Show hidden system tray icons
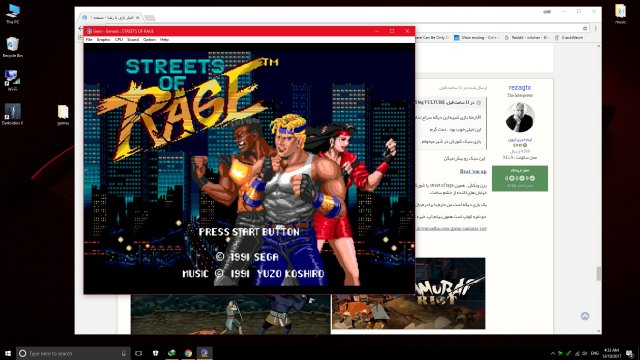The width and height of the screenshot is (640, 360). pyautogui.click(x=553, y=353)
